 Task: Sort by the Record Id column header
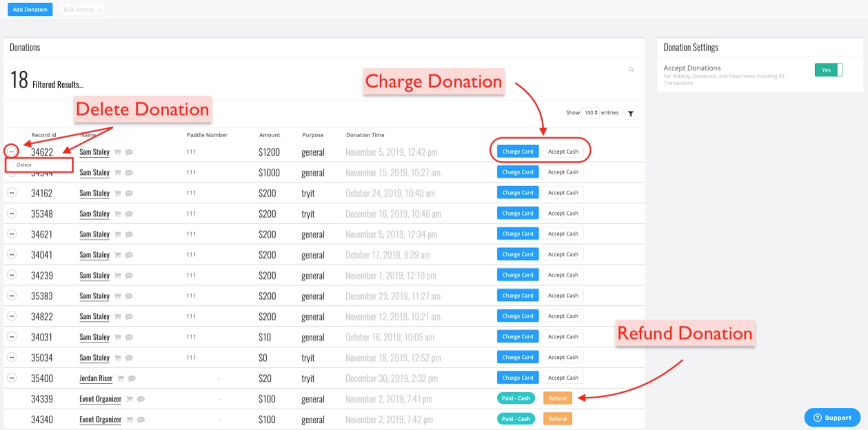[44, 135]
